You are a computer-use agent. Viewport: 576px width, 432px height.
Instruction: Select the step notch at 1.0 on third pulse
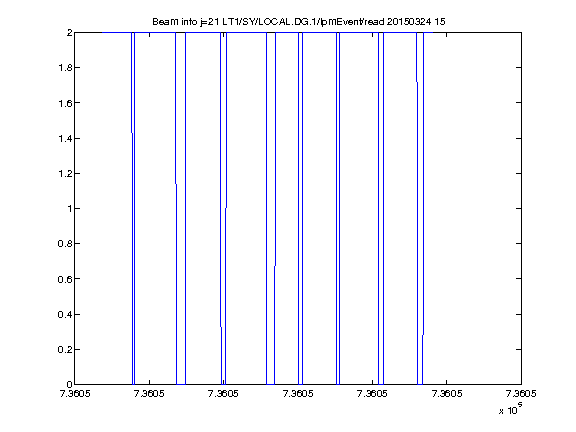coord(226,208)
